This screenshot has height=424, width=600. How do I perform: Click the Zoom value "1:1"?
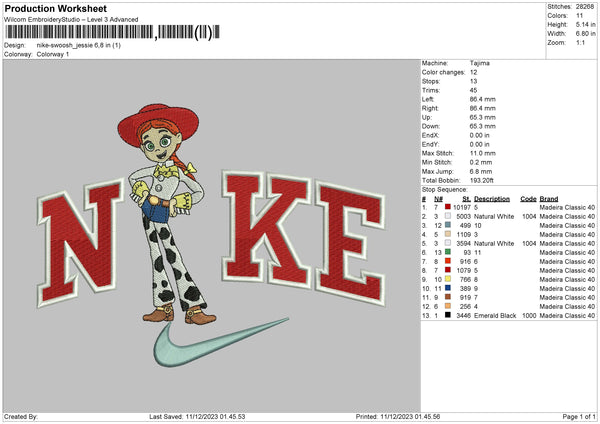coord(580,42)
